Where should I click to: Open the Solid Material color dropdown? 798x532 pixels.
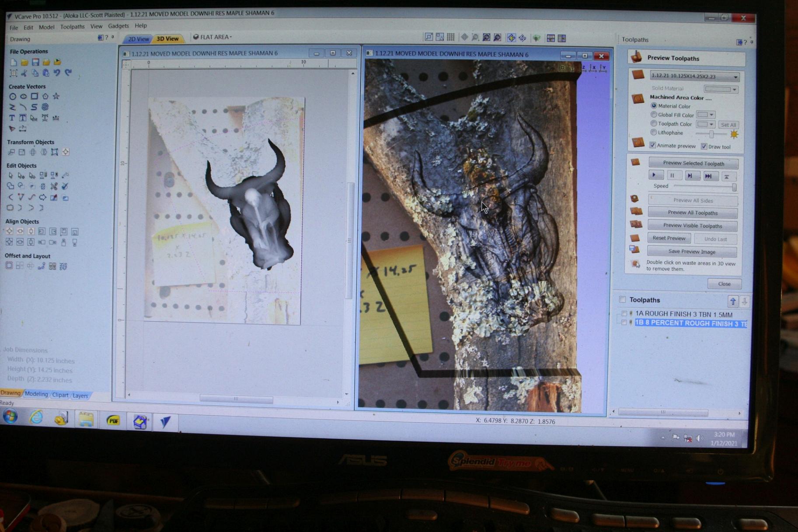(721, 89)
